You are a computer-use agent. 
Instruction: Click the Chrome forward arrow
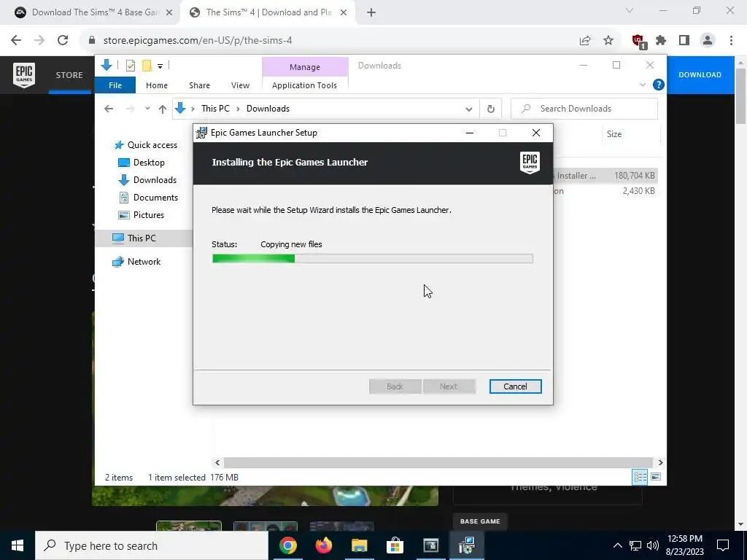tap(39, 41)
